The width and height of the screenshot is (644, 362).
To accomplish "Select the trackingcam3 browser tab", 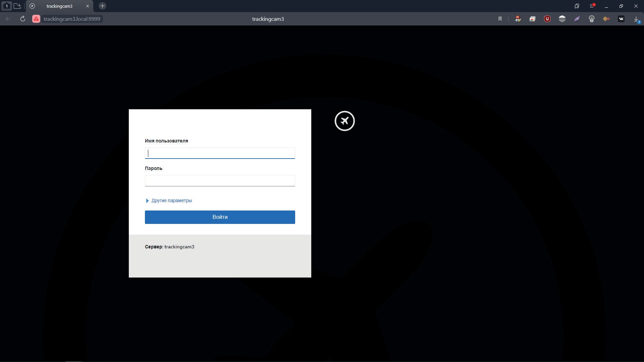I will [x=59, y=6].
